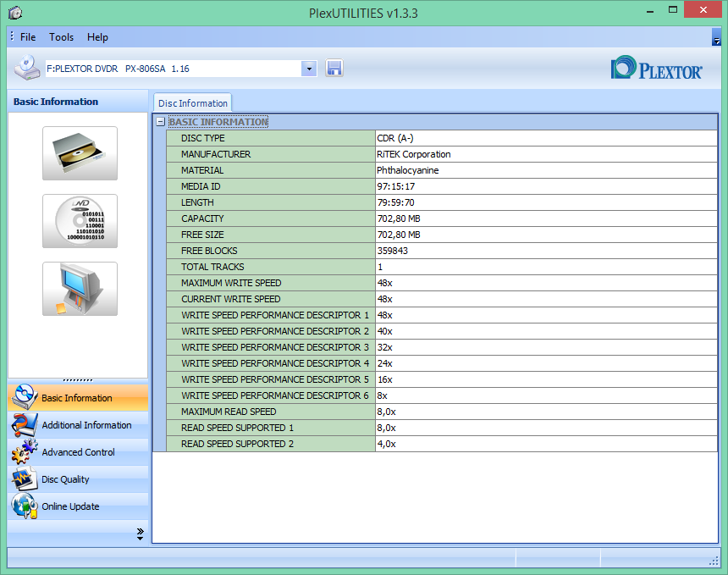Screen dimensions: 728x575
Task: Click the window resize grip in status bar
Action: click(714, 561)
